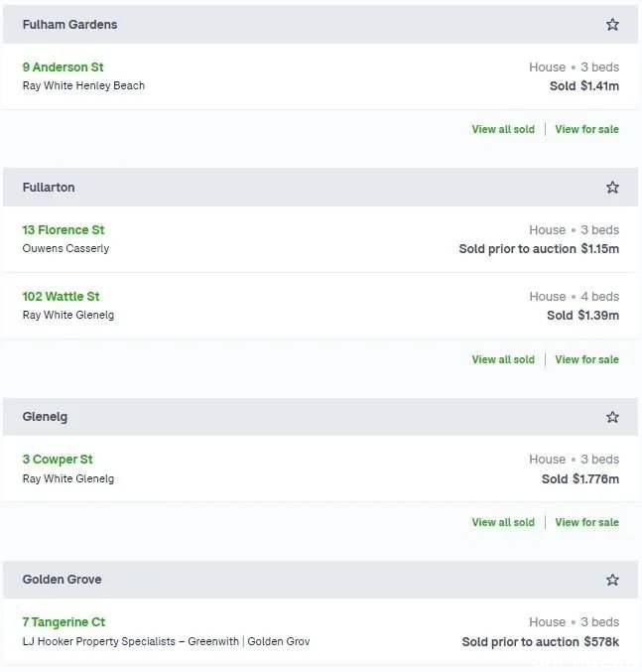Save Glenelg with its star icon
Viewport: 642px width, 672px height.
[x=612, y=417]
